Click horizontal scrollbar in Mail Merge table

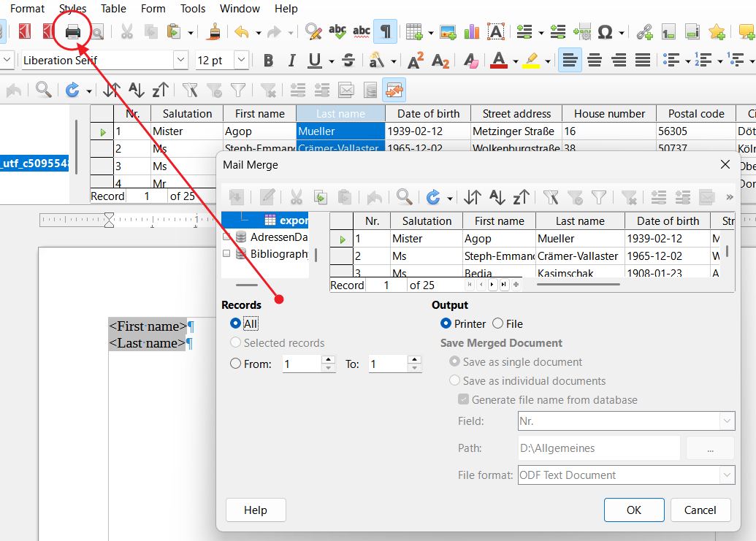[x=578, y=284]
